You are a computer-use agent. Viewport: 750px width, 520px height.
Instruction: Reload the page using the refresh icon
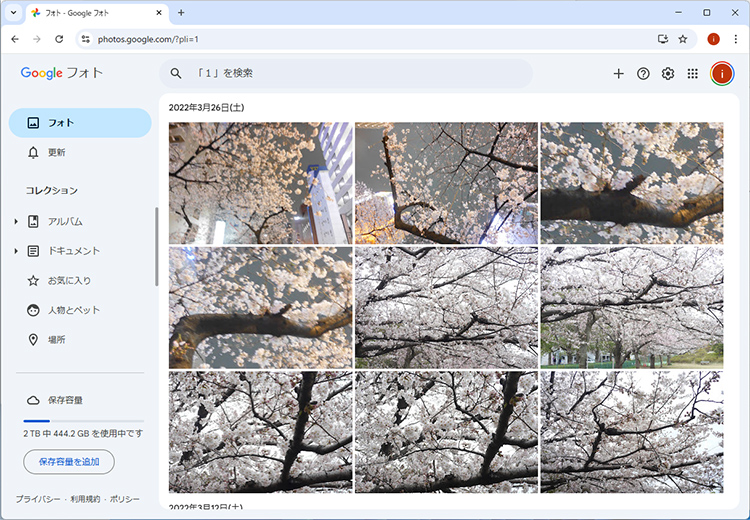59,39
